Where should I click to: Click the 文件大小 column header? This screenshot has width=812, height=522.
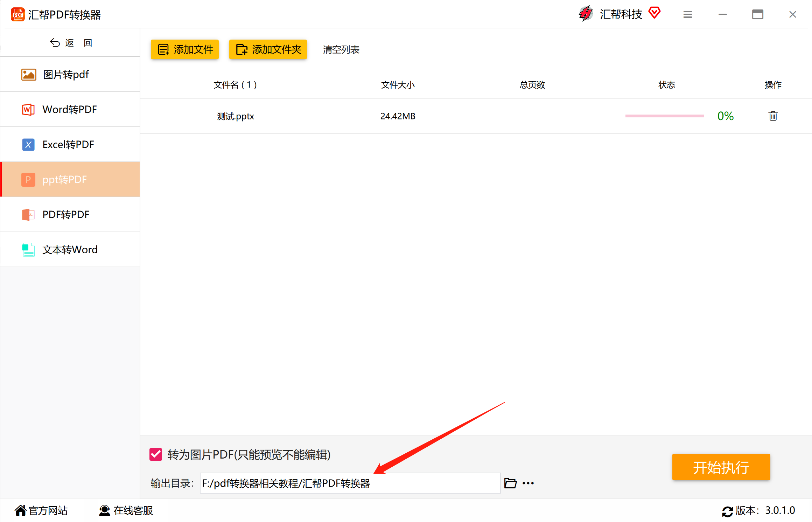[398, 85]
